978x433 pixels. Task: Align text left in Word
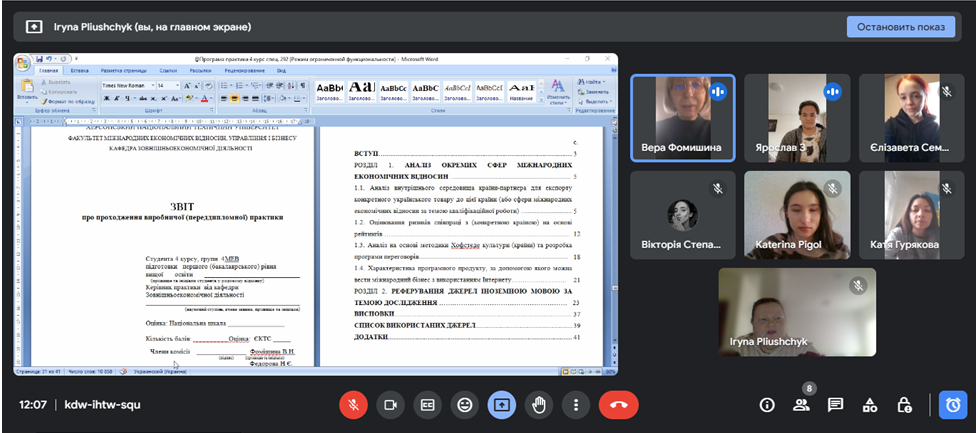pos(225,99)
